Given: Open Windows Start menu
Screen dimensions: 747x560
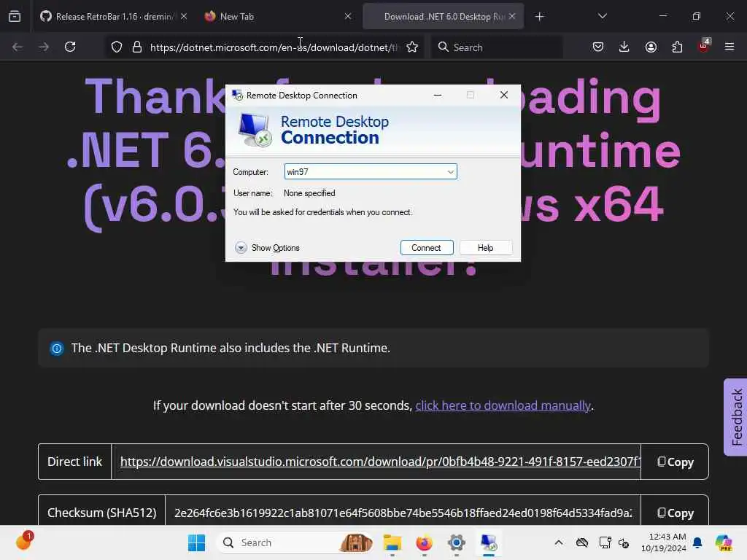Looking at the screenshot, I should click(x=196, y=542).
